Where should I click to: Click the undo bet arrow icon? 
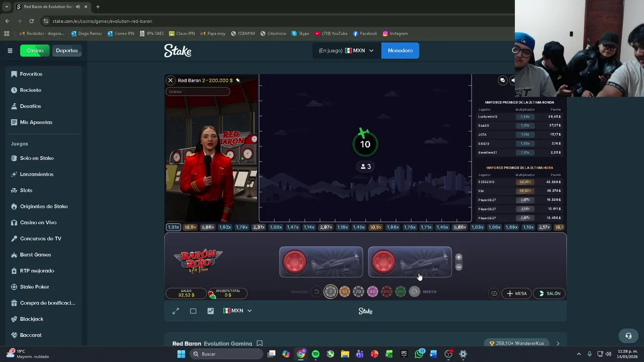click(316, 292)
